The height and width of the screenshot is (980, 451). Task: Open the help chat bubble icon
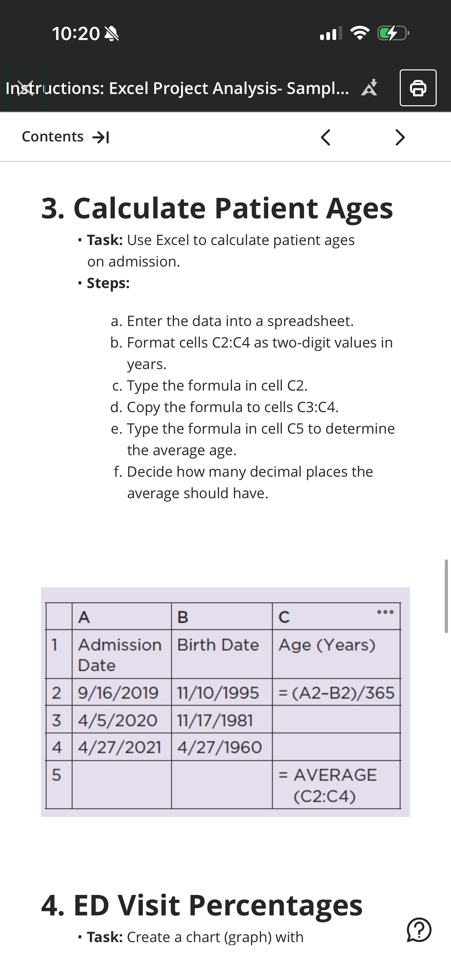point(419,930)
